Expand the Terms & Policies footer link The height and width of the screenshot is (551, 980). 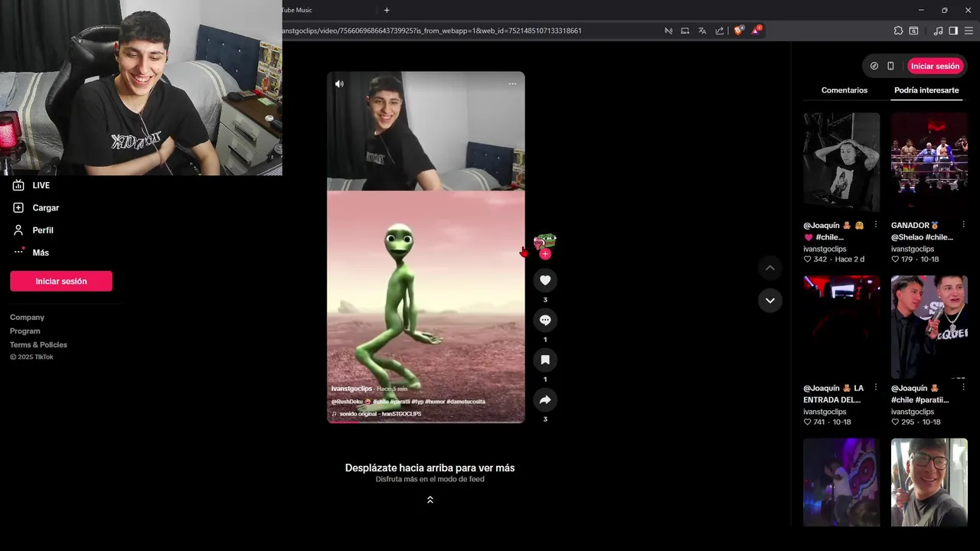pos(38,345)
